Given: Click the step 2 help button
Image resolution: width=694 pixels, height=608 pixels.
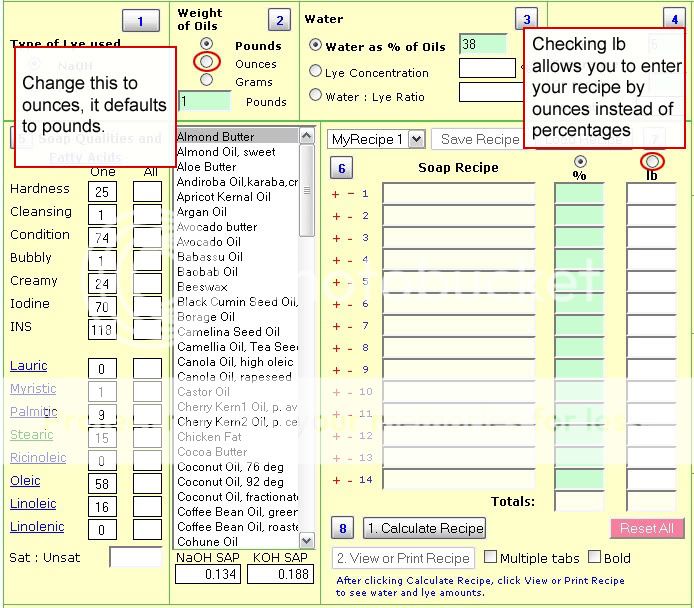Looking at the screenshot, I should [280, 21].
